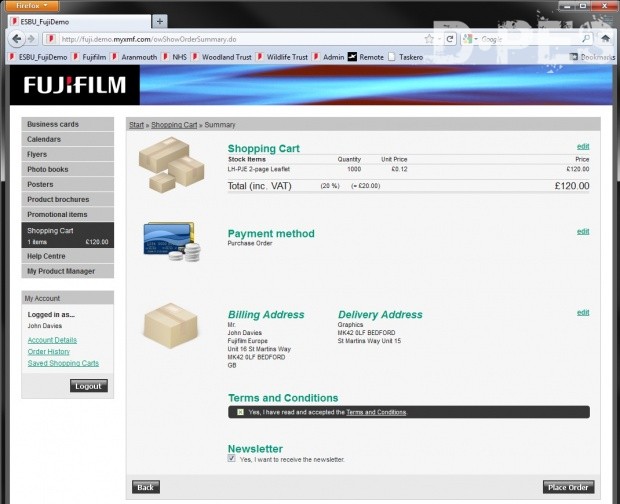
Task: Click the site favicon in the address bar
Action: 51,39
